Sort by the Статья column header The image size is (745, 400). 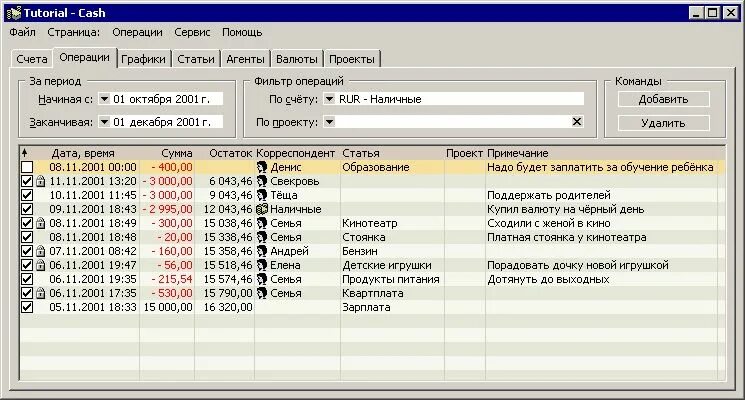361,153
